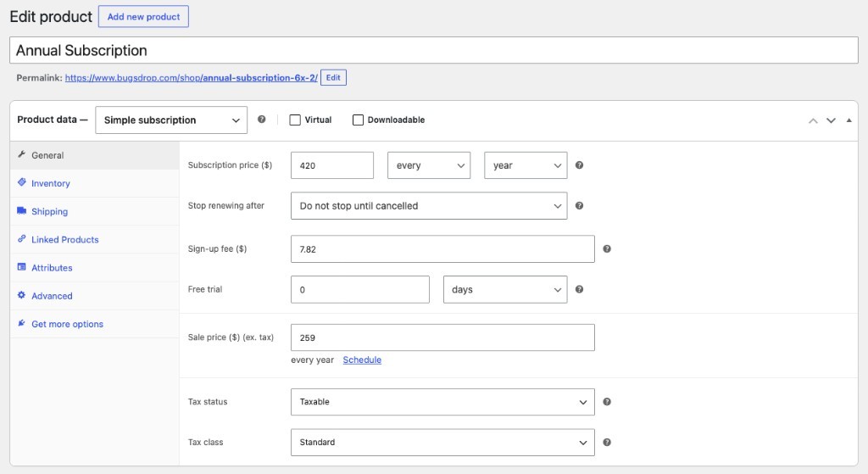Click the Linked Products chain icon
This screenshot has width=868, height=474.
pos(21,238)
